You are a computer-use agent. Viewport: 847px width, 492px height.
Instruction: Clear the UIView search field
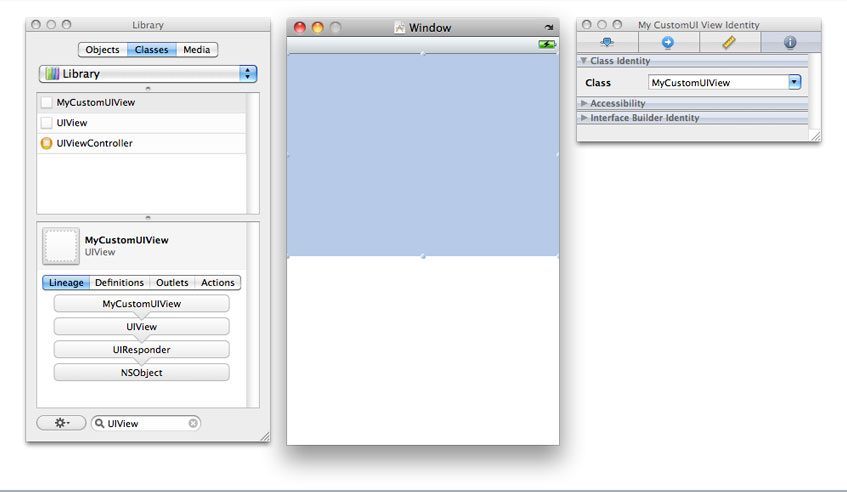193,423
